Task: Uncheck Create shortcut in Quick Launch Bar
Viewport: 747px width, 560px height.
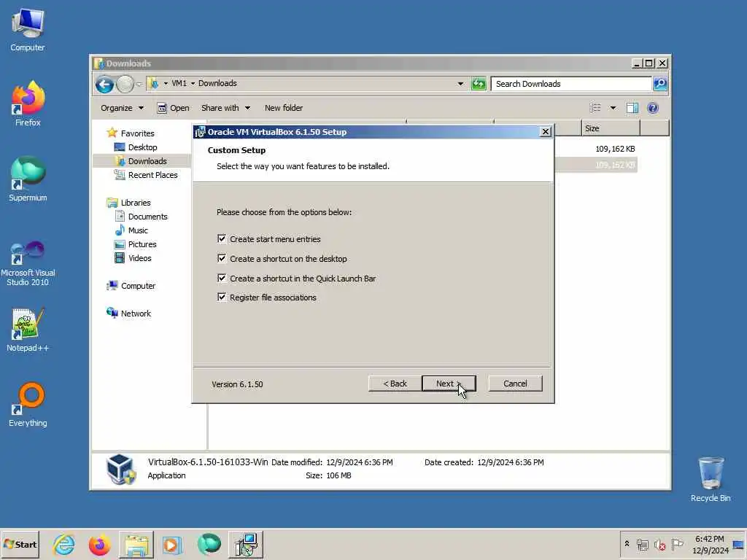Action: click(222, 278)
